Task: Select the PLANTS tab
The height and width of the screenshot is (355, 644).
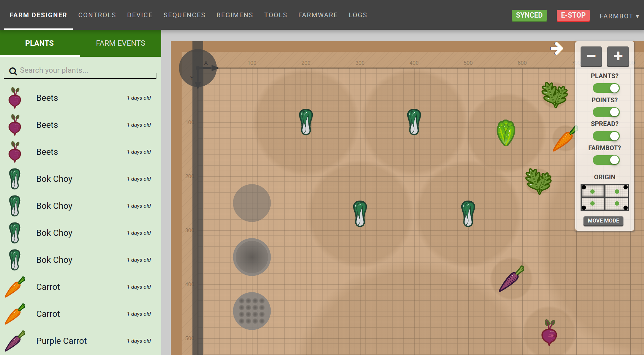Action: pyautogui.click(x=39, y=43)
